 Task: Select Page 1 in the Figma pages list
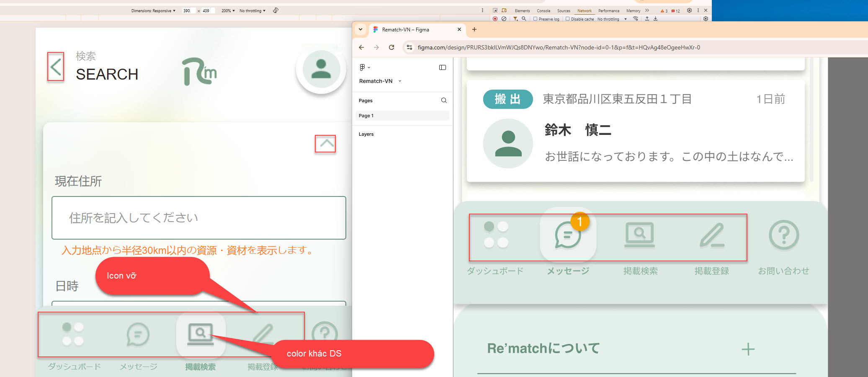[402, 116]
